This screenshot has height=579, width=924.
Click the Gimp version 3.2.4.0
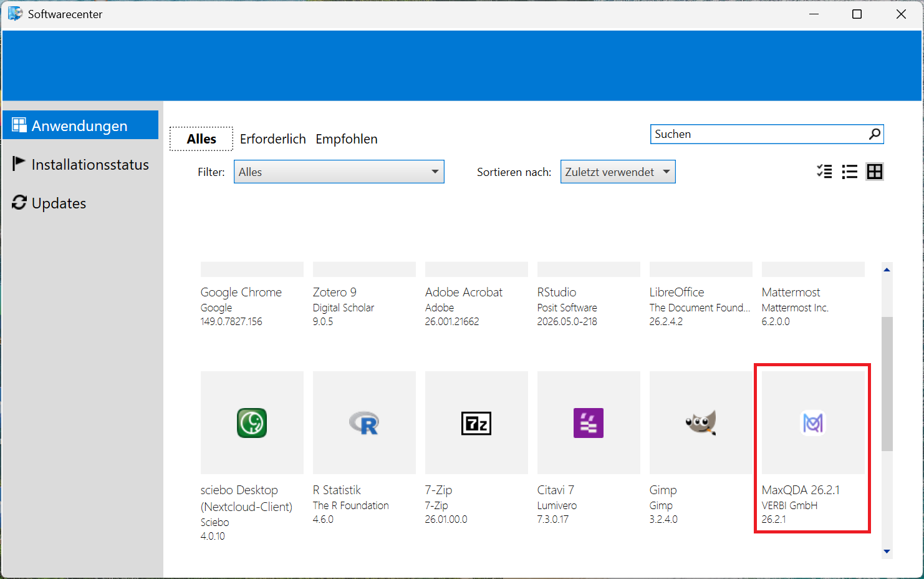[x=663, y=519]
